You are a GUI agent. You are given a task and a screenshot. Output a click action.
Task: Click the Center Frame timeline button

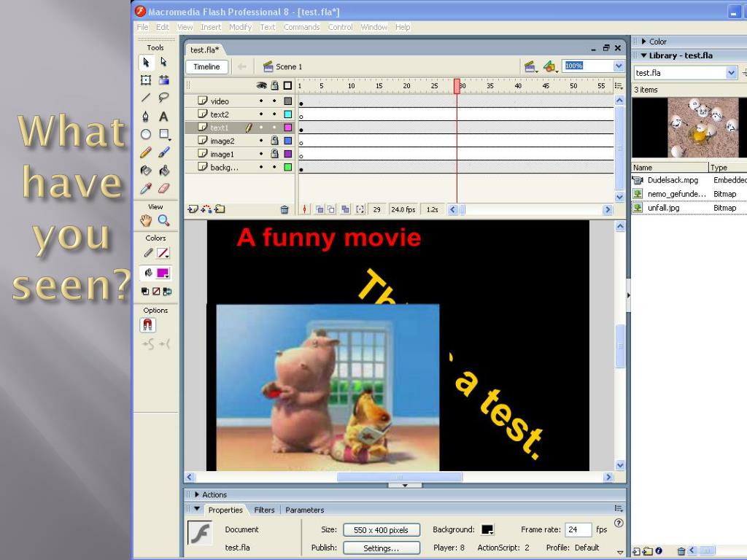click(304, 209)
